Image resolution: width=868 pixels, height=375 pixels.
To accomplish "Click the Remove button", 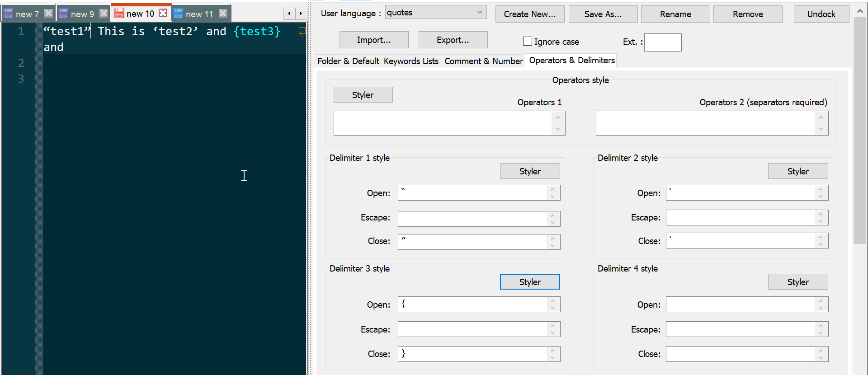I will 748,14.
